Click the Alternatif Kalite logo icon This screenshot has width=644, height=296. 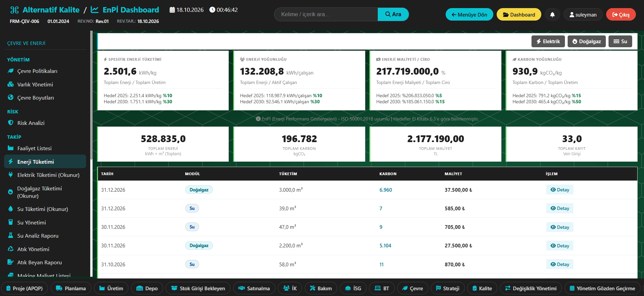[15, 10]
